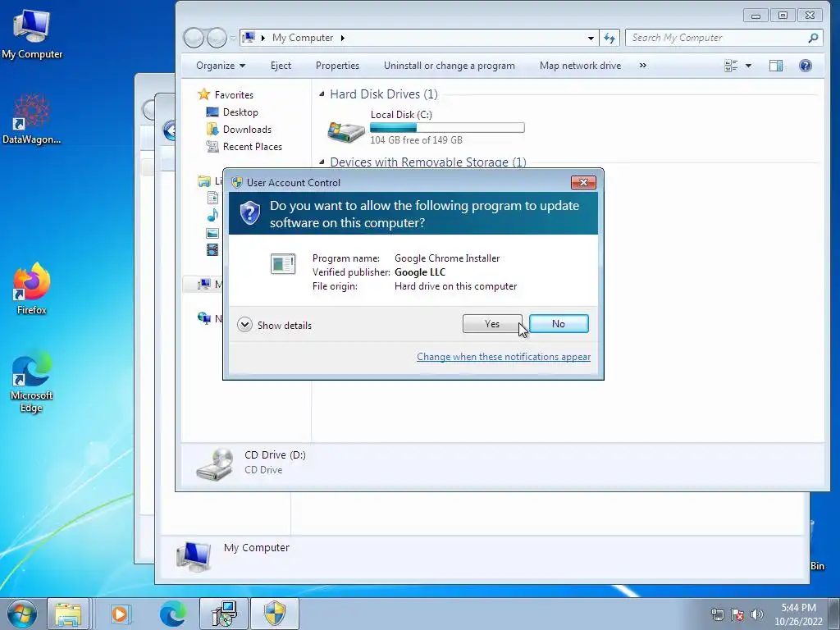Expand Show details in UAC dialog
The height and width of the screenshot is (630, 840).
point(274,325)
